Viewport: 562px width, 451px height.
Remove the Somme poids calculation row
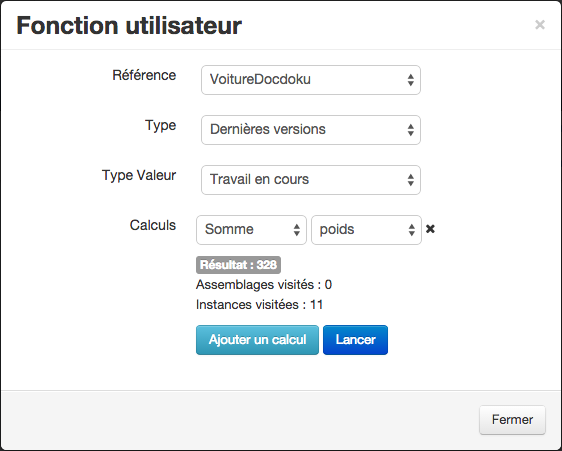[x=430, y=229]
